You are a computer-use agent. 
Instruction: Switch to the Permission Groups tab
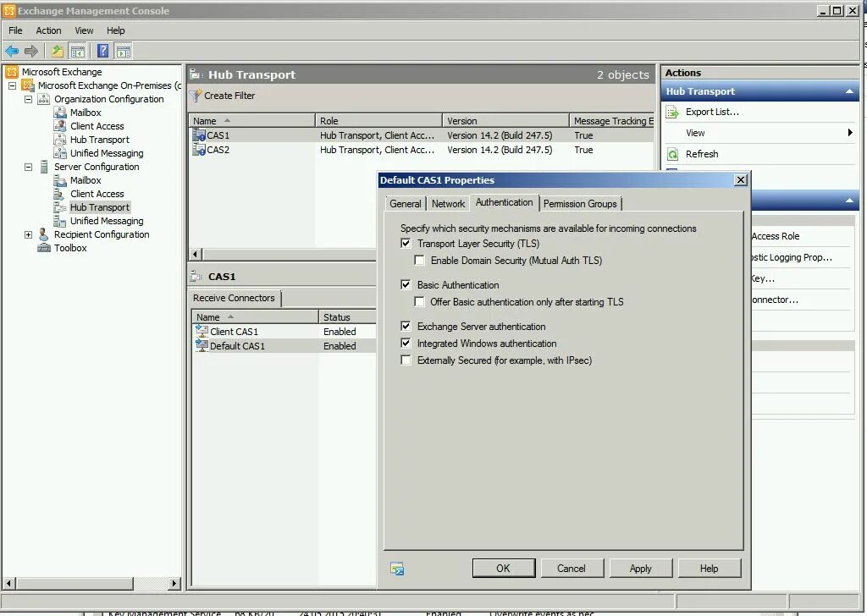(581, 203)
